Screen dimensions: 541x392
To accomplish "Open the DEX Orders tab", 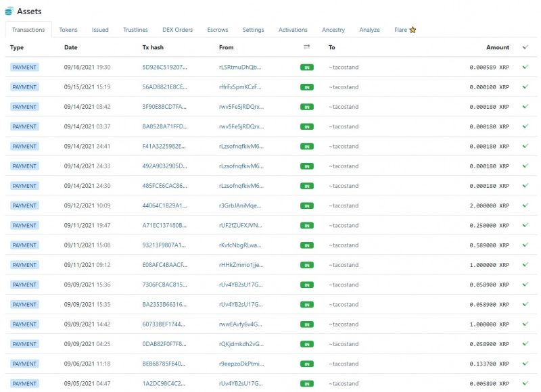I will 177,30.
